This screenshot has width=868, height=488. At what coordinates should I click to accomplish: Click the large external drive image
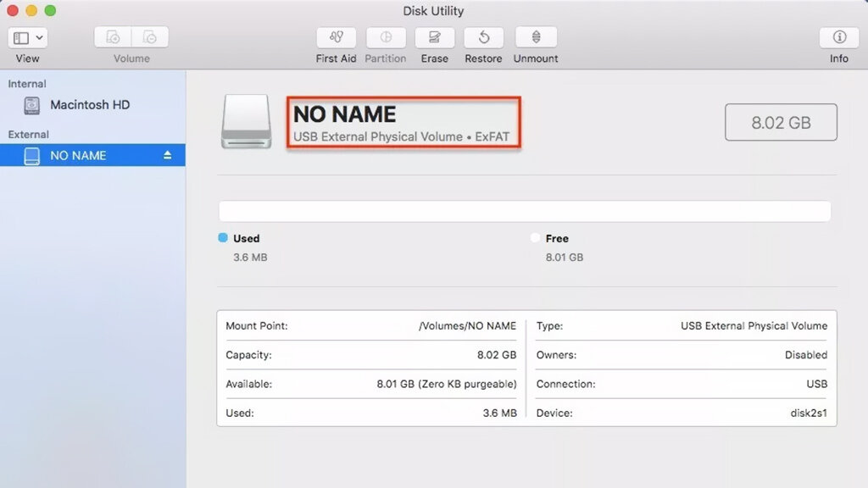coord(247,122)
